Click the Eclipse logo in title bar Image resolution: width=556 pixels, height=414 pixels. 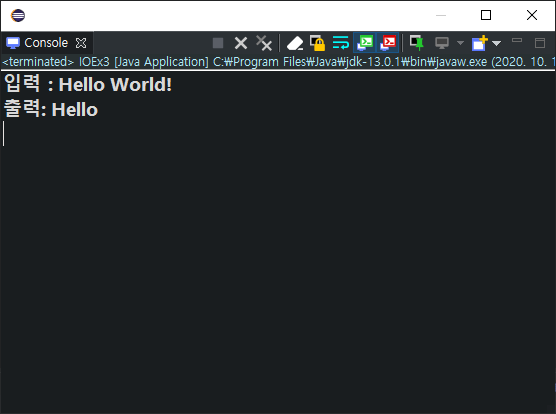click(18, 15)
